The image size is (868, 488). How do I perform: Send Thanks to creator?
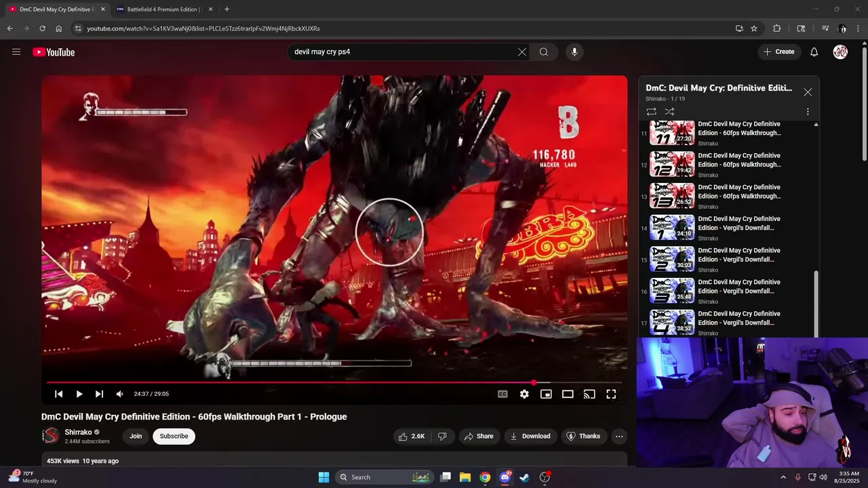click(x=583, y=436)
